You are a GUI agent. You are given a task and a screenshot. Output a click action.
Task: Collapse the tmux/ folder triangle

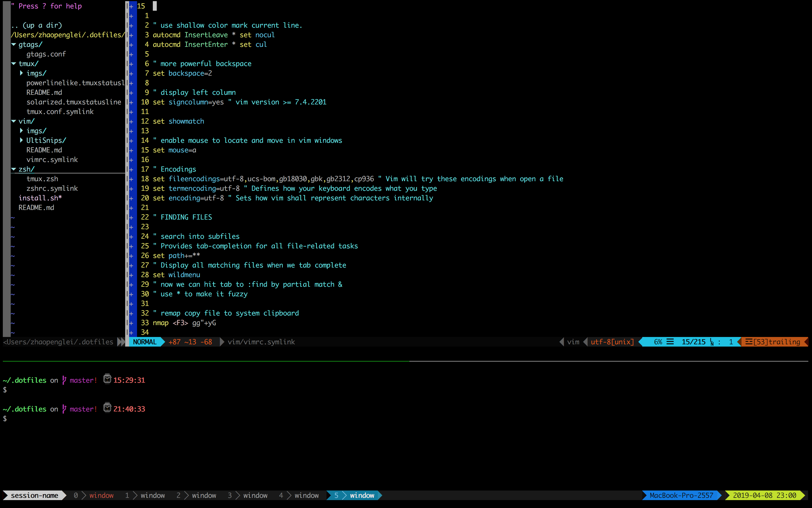point(14,63)
